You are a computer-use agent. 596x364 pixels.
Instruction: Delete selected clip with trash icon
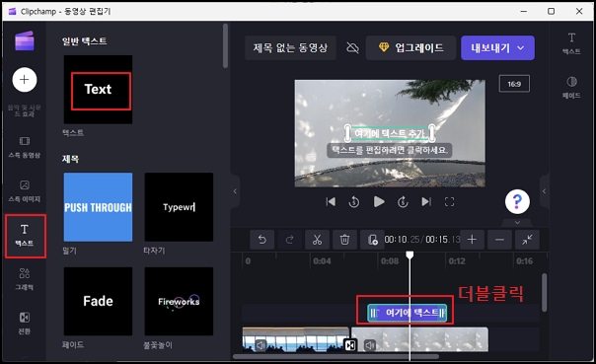pos(344,240)
